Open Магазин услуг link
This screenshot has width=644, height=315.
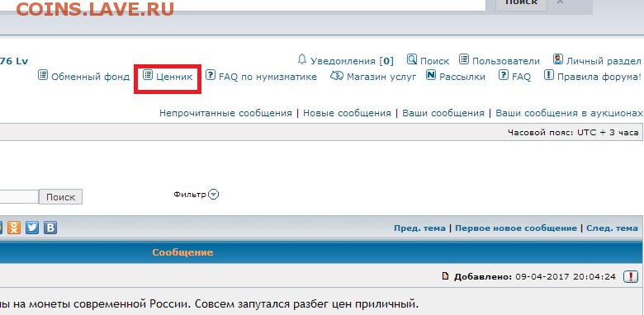[x=381, y=77]
